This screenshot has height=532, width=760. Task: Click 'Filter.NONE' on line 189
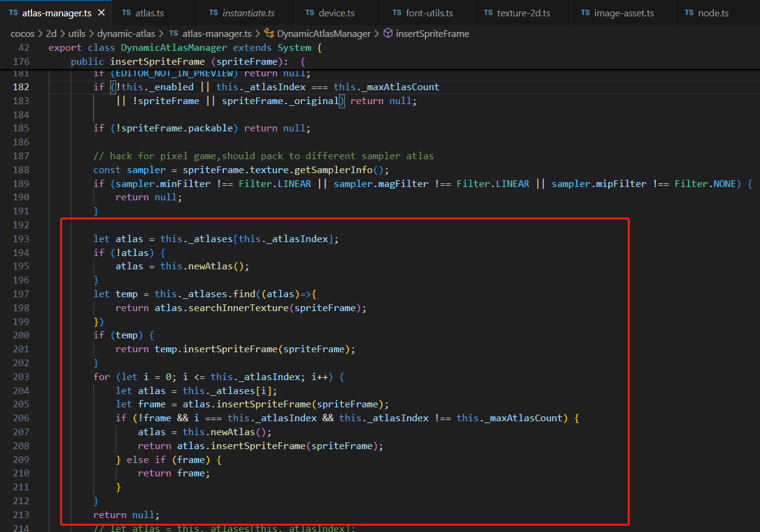tap(706, 184)
